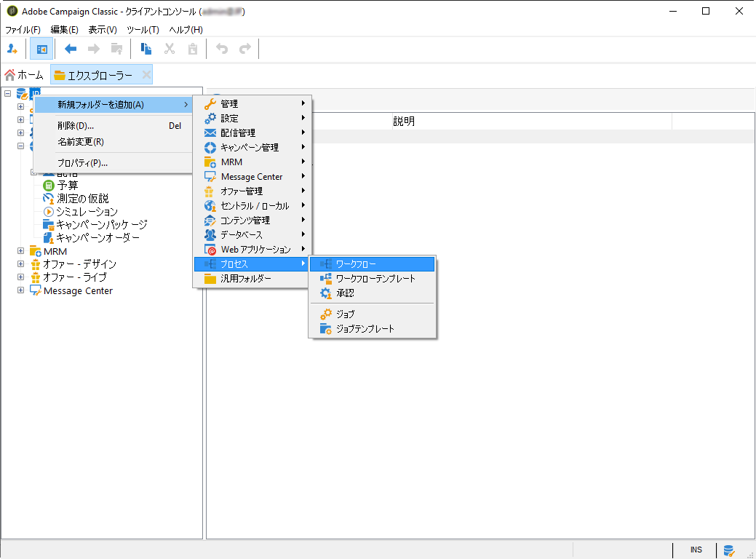Choose 名前変更(R) from context menu
Image resolution: width=756 pixels, height=559 pixels.
[114, 142]
